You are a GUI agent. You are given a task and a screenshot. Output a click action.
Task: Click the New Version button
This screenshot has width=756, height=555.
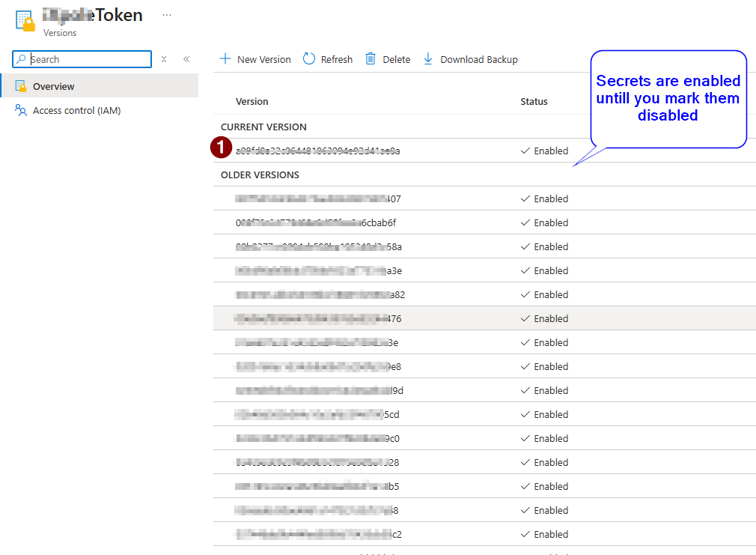click(x=263, y=59)
